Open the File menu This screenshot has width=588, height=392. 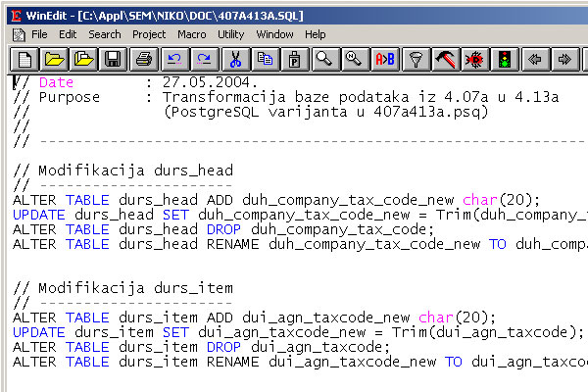(39, 34)
